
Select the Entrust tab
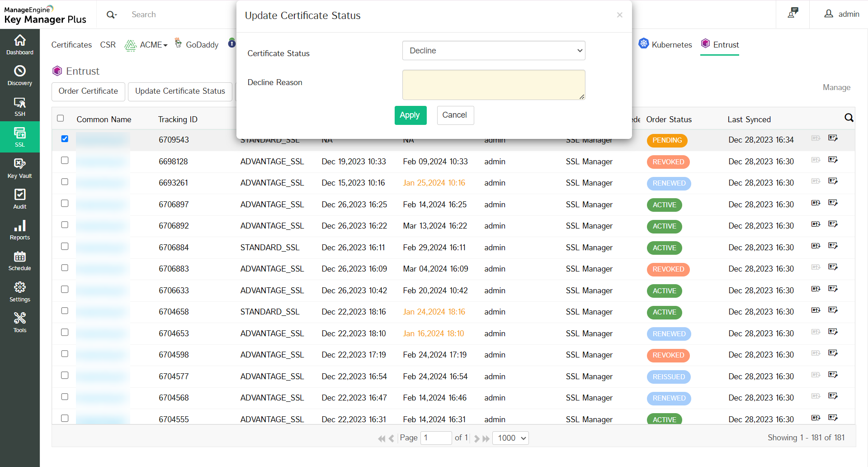click(720, 44)
